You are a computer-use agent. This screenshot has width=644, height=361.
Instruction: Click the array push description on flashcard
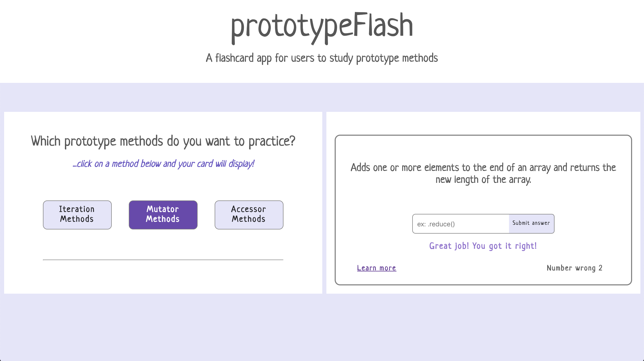click(483, 173)
